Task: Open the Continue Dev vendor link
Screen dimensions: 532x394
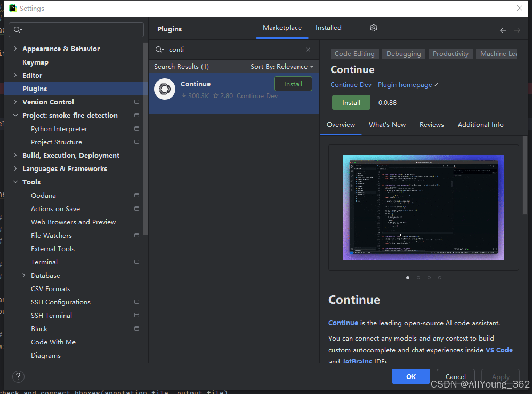Action: pyautogui.click(x=351, y=84)
